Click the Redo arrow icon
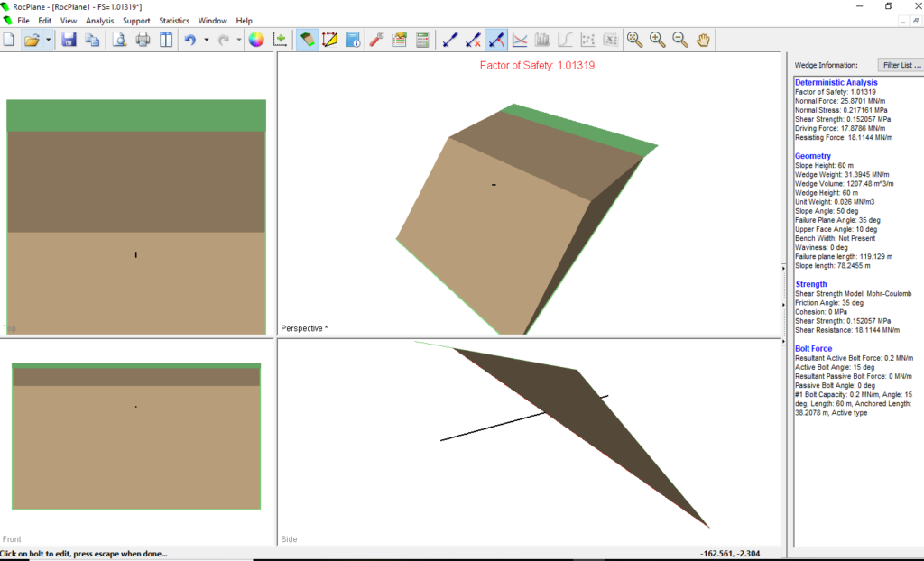The height and width of the screenshot is (561, 924). click(x=224, y=40)
